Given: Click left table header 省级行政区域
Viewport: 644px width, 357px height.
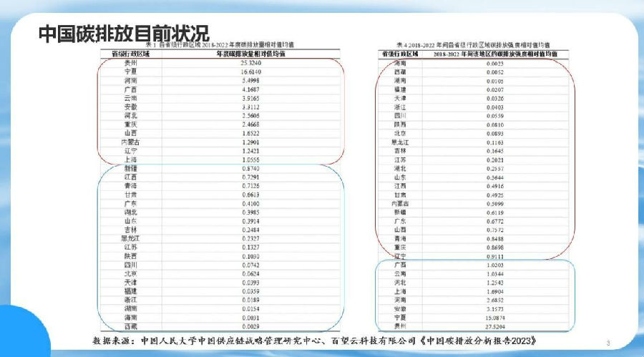Looking at the screenshot, I should point(130,53).
